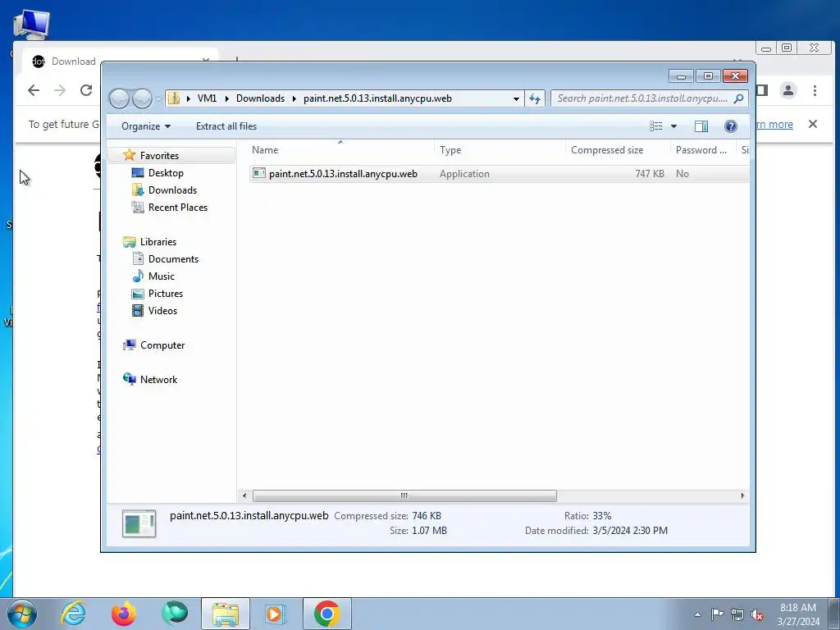The image size is (840, 630).
Task: Open the Chrome profile avatar
Action: 788,90
